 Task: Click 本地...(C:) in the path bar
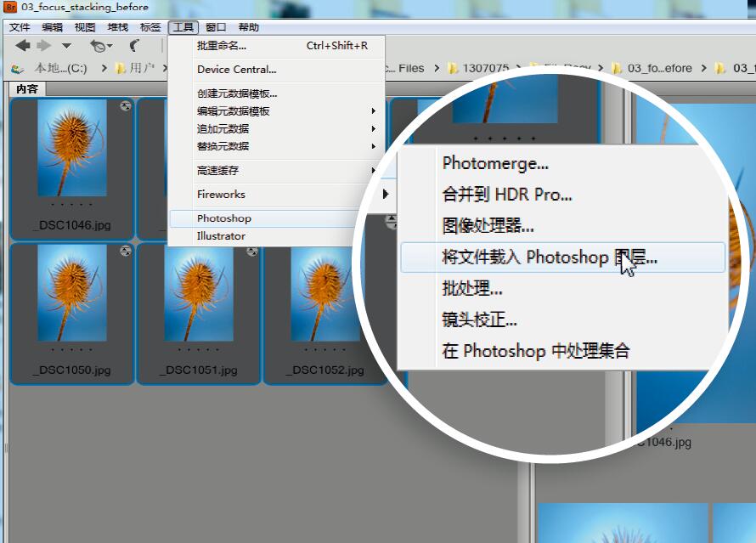[59, 68]
